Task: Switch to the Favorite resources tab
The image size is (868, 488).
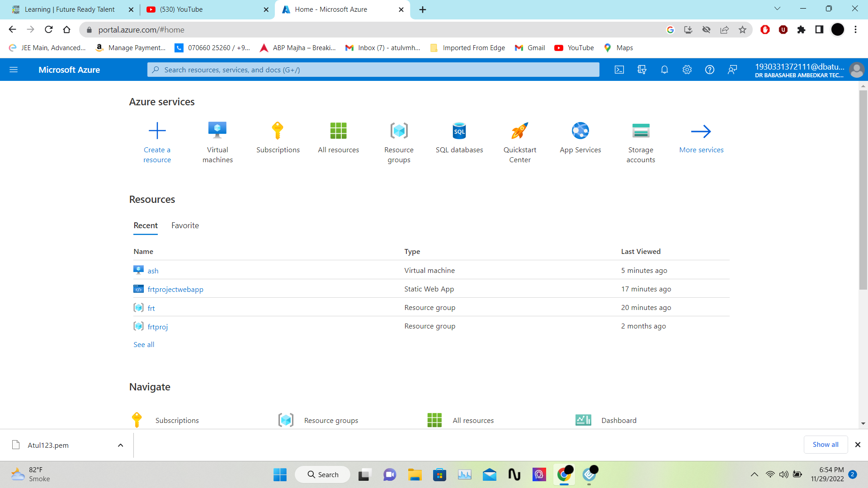Action: (x=185, y=225)
